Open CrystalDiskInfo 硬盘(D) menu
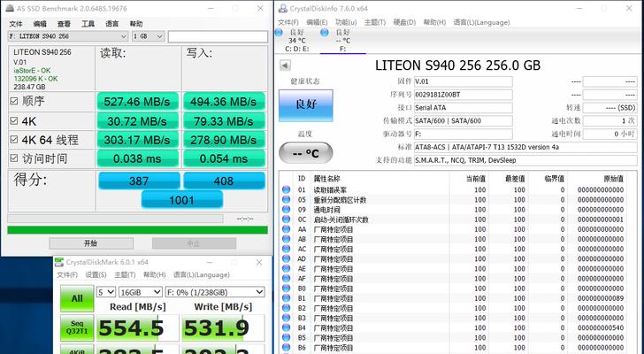The width and height of the screenshot is (644, 354). pyautogui.click(x=404, y=22)
